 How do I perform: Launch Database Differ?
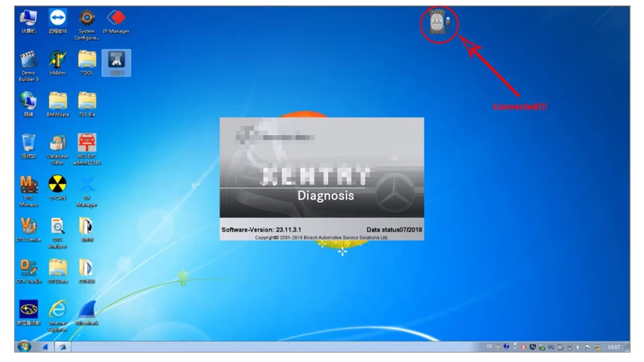point(58,149)
